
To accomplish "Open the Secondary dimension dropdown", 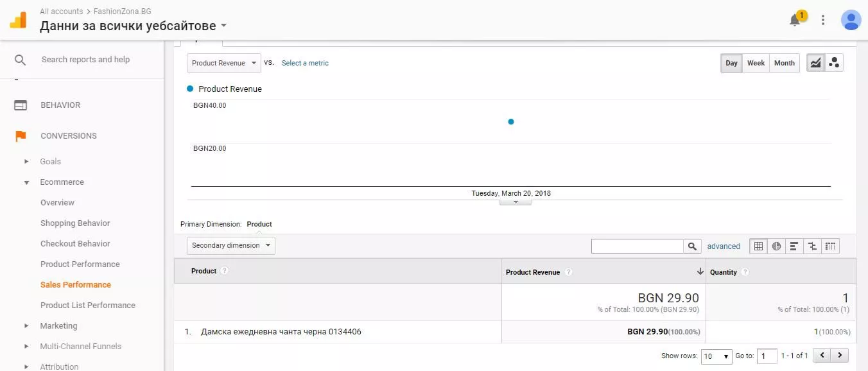I will pyautogui.click(x=231, y=245).
